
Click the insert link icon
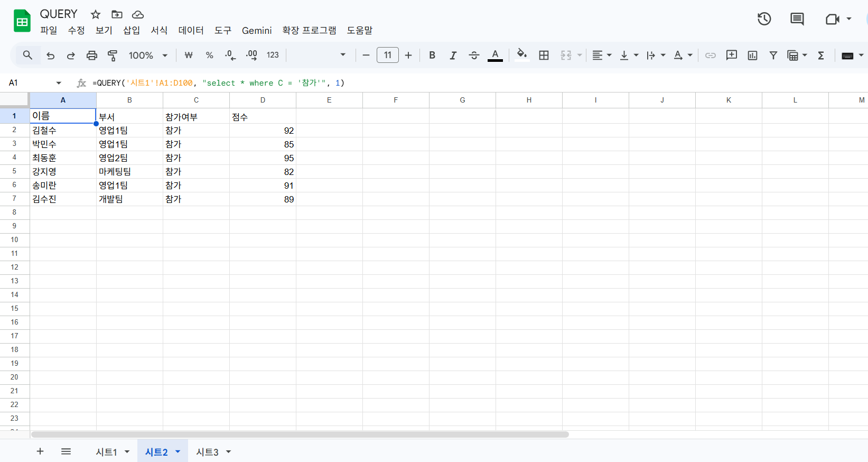point(711,56)
